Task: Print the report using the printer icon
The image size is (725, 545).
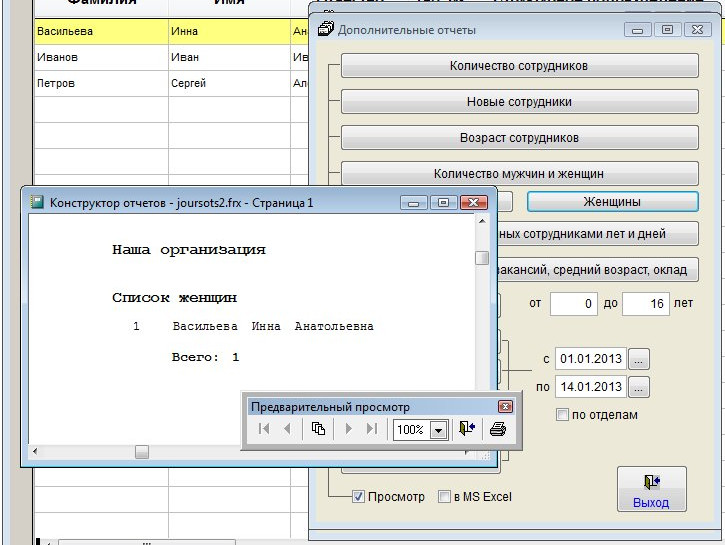Action: [x=498, y=429]
